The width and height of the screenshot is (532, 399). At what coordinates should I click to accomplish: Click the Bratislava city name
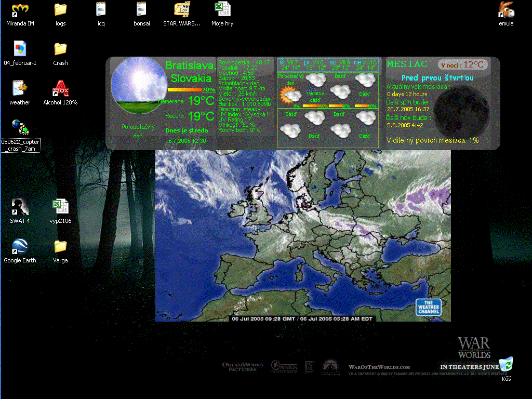coord(190,65)
